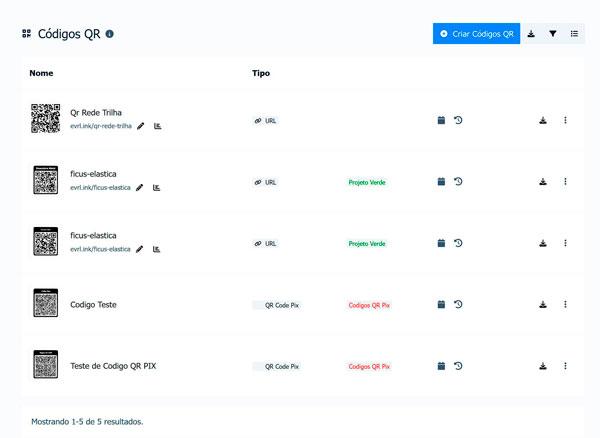The image size is (600, 438).
Task: Download the Teste de Codigo QR PIX code
Action: click(x=543, y=366)
